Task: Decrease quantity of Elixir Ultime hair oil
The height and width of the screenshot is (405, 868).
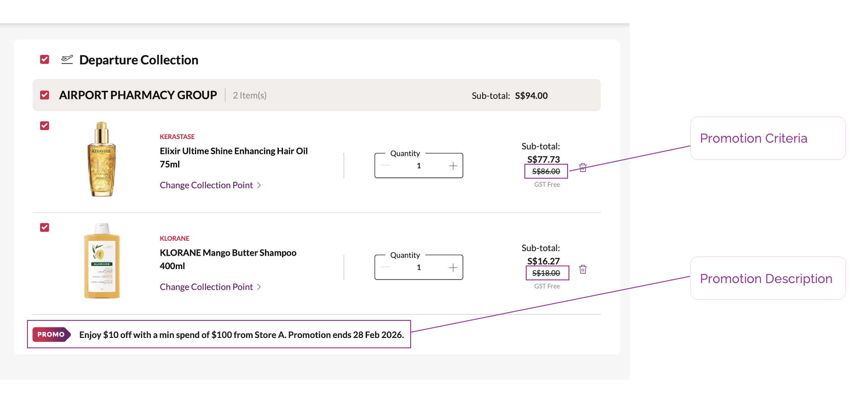Action: click(x=385, y=166)
